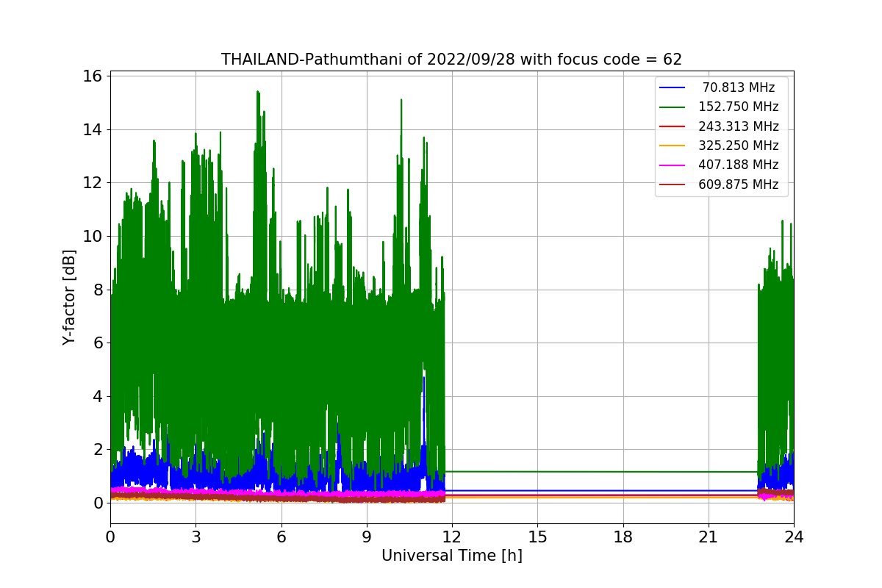882x588 pixels.
Task: Click the y-axis tick label 4
Action: coord(99,396)
